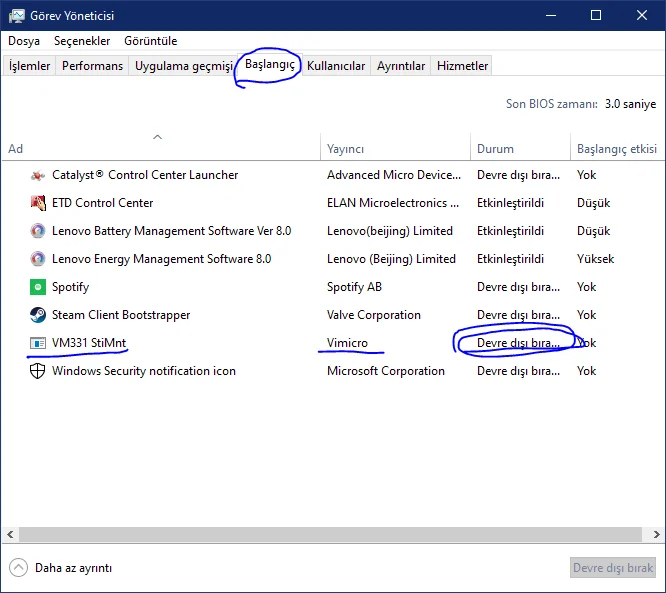Click the Steam Client Bootstrapper icon
Screen dimensions: 666x593
point(38,315)
